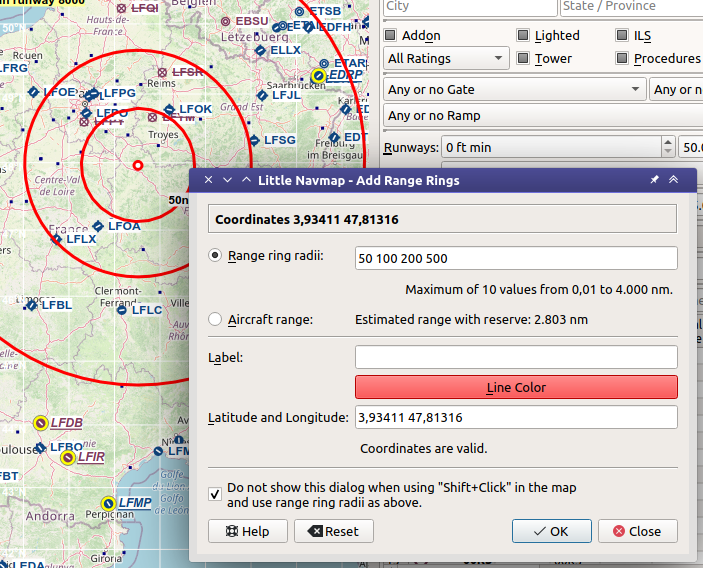Toggle the ILS checkbox
The image size is (703, 568).
pyautogui.click(x=622, y=35)
